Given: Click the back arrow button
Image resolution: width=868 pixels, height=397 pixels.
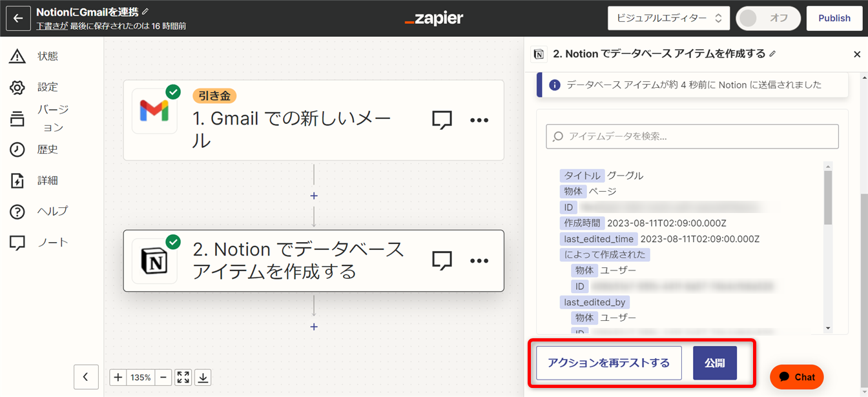Looking at the screenshot, I should (x=18, y=18).
